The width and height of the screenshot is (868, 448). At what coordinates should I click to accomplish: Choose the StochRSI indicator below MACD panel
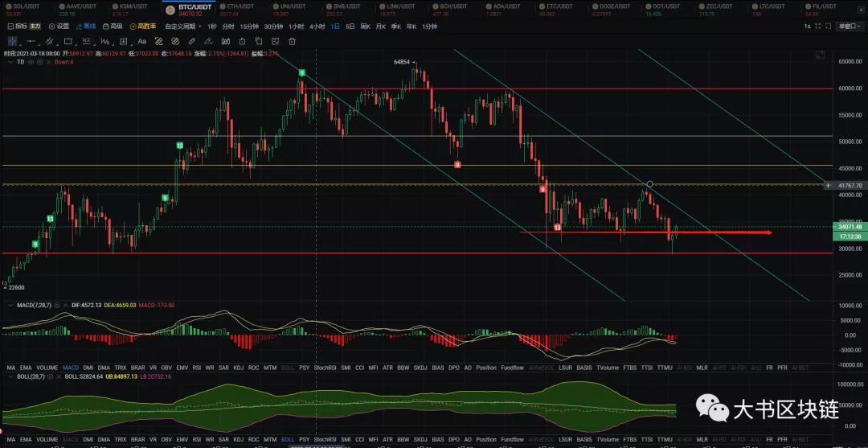pyautogui.click(x=325, y=367)
